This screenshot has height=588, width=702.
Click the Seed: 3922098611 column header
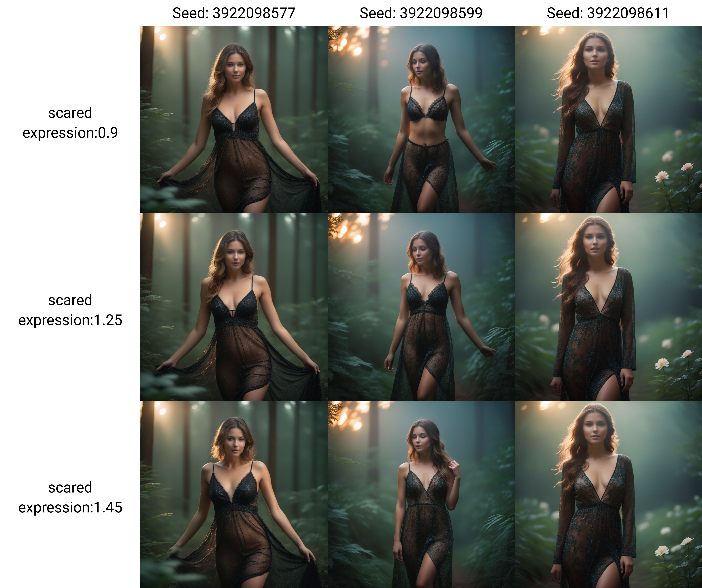click(608, 13)
